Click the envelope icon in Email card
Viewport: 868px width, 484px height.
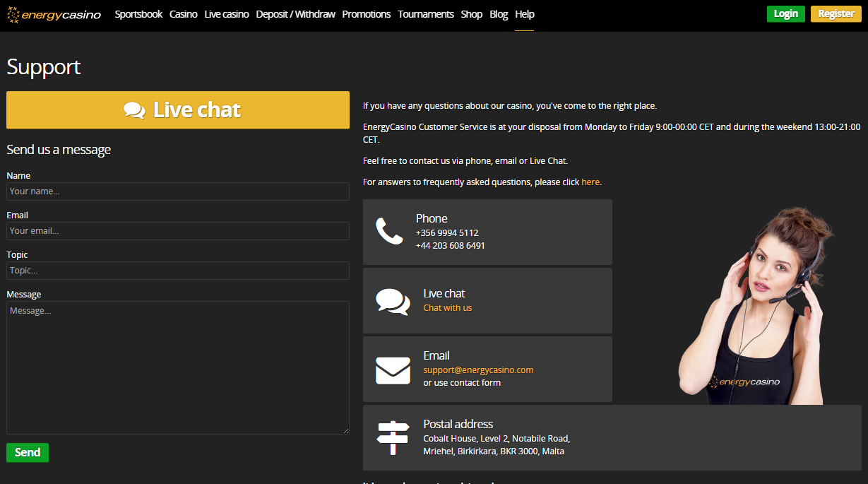[393, 370]
